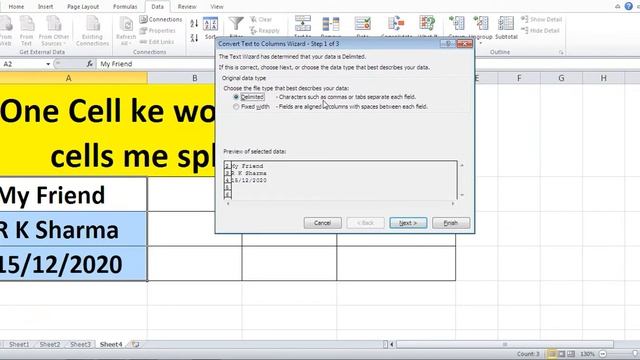Image resolution: width=640 pixels, height=360 pixels.
Task: Click the preview's scroll-down arrow
Action: [x=462, y=195]
